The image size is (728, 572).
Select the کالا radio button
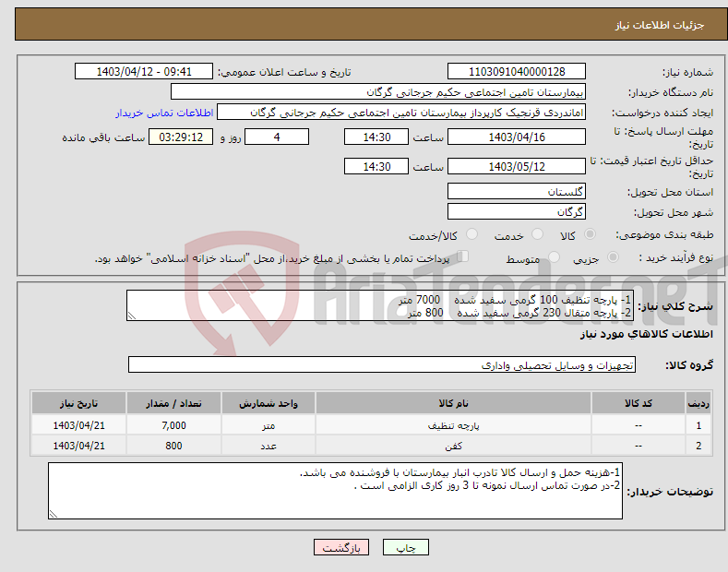pos(591,234)
